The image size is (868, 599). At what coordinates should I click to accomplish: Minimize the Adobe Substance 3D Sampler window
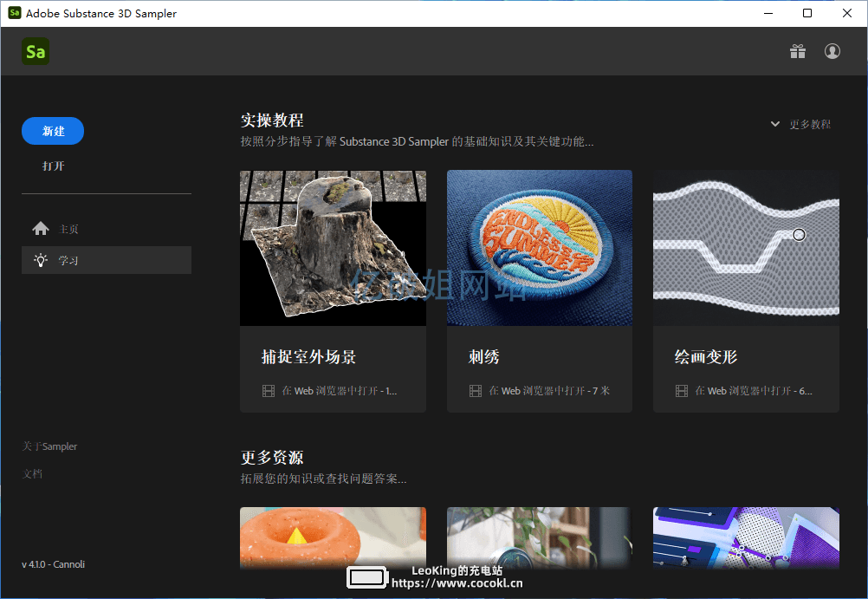click(x=768, y=13)
